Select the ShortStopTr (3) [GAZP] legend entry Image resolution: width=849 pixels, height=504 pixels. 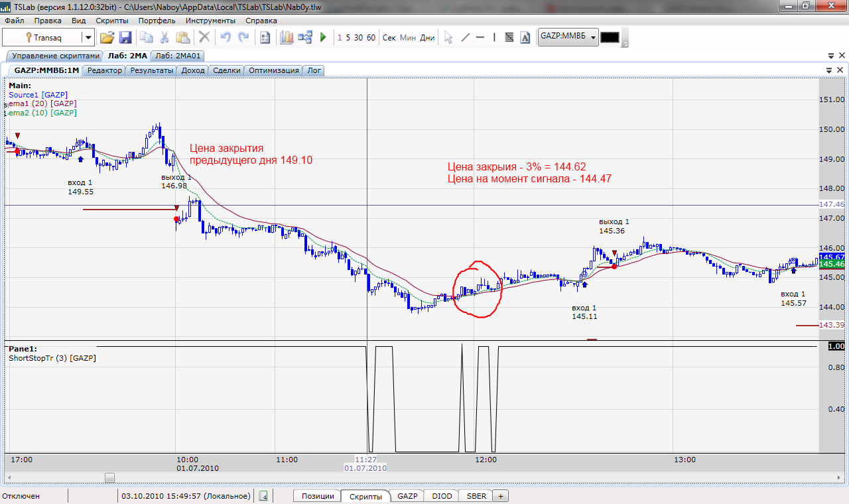(x=52, y=358)
